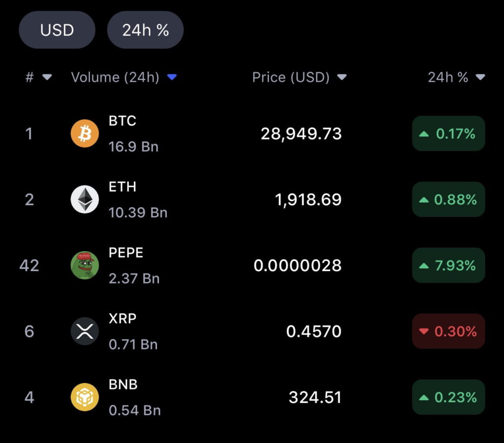Open ETH 0.88% change badge
This screenshot has width=504, height=443.
click(x=448, y=199)
